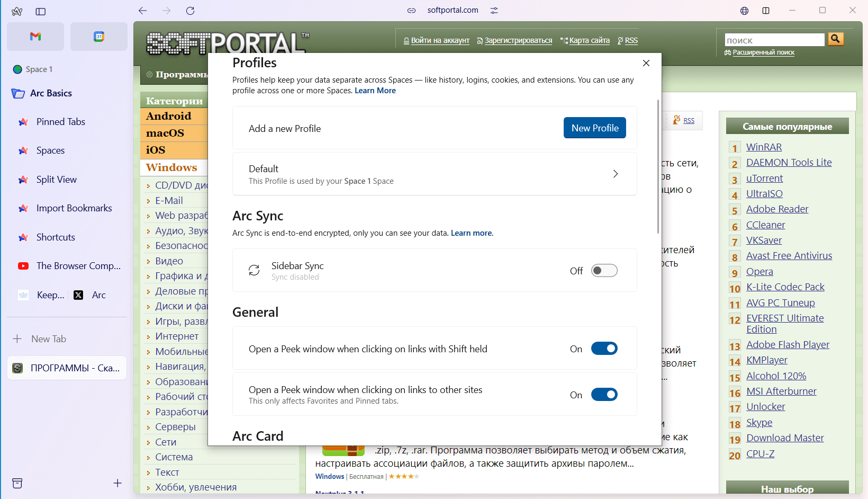Open the E-Mail subcategory

click(169, 201)
